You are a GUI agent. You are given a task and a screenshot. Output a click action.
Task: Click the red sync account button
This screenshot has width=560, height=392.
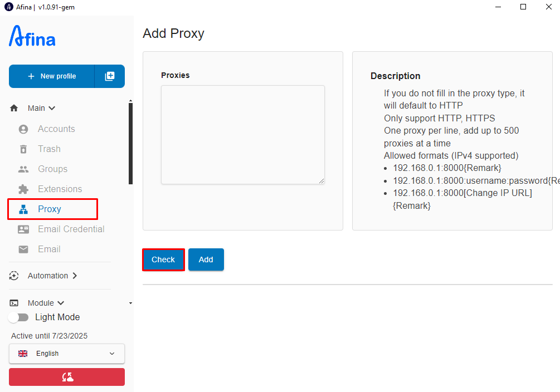pos(67,377)
